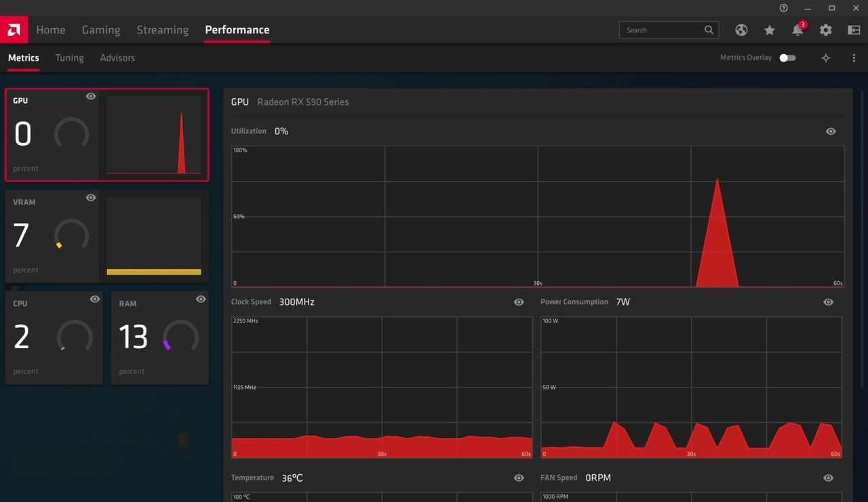This screenshot has width=868, height=502.
Task: Go to the Home tab
Action: tap(51, 30)
